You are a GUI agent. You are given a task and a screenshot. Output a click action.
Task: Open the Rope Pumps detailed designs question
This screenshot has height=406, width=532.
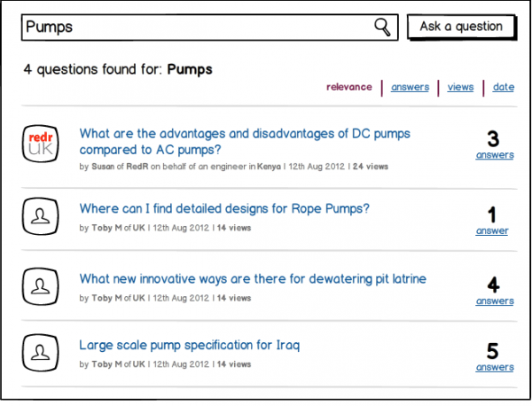point(224,208)
